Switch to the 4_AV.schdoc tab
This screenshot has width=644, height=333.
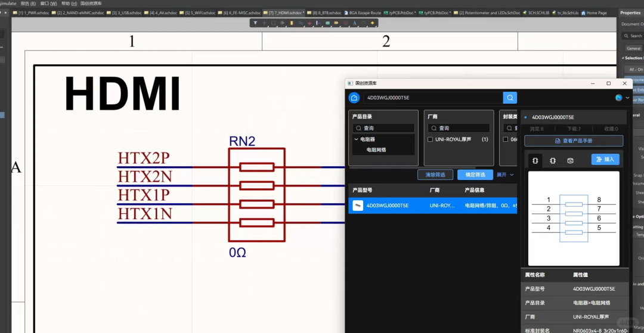point(160,13)
